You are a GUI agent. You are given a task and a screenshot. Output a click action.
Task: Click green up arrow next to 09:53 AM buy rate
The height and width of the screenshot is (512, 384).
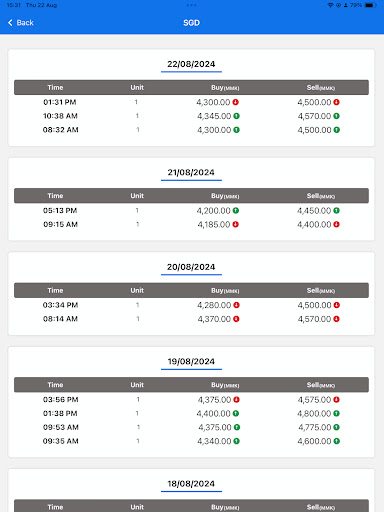(x=237, y=427)
